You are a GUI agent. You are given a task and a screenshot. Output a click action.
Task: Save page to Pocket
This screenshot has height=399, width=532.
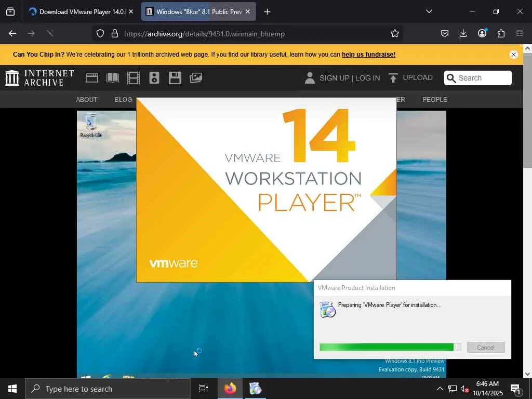445,33
